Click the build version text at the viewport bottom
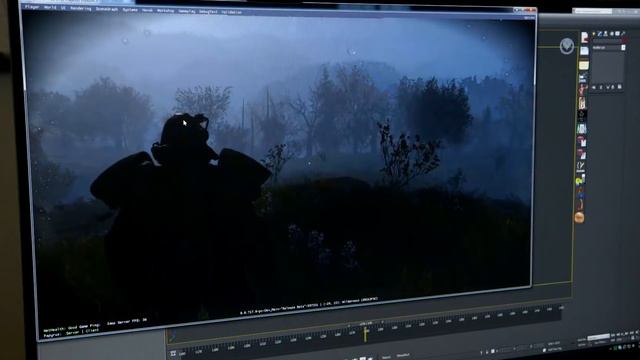Screen dimensions: 640x360 (x=309, y=306)
